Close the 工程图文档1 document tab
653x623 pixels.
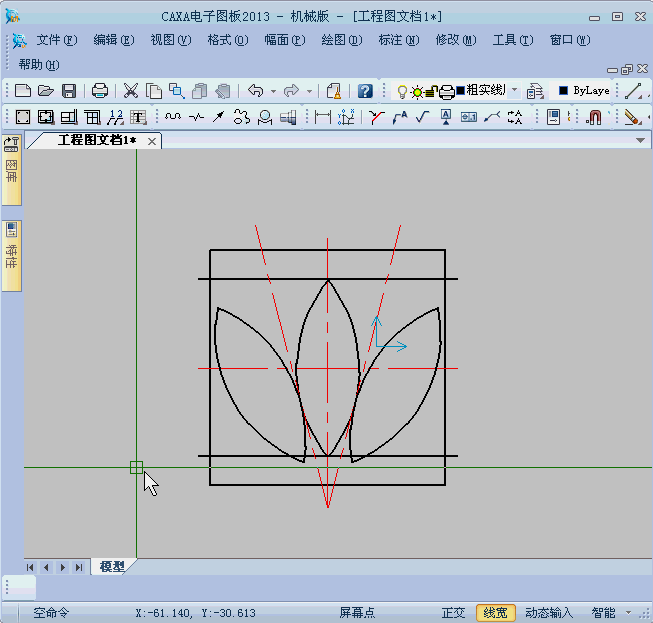pos(152,141)
